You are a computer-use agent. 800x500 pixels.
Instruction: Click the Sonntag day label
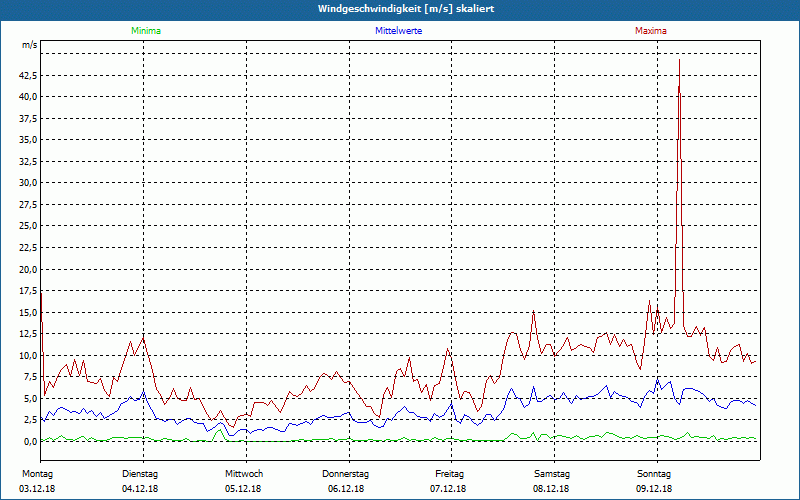coord(654,474)
